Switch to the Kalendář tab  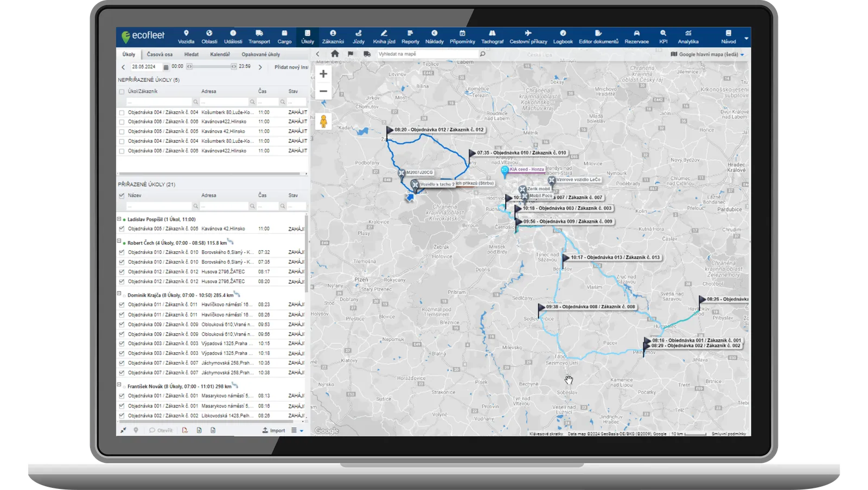(x=220, y=54)
